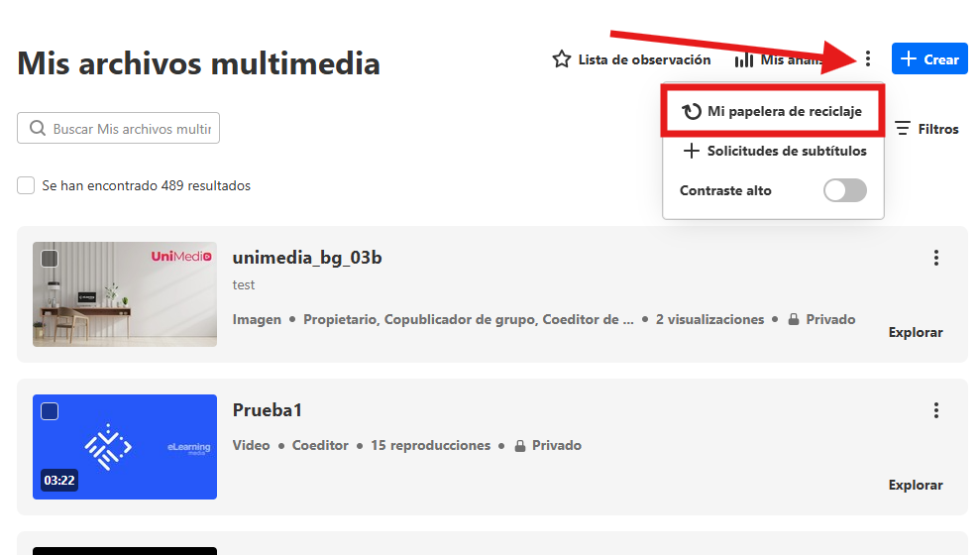Click the 'Video' type label
This screenshot has width=980, height=555.
click(252, 446)
